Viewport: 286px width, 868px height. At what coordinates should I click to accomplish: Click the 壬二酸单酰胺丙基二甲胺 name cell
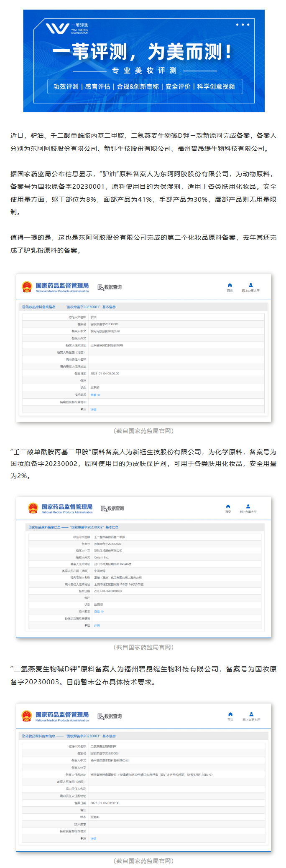[x=110, y=537]
